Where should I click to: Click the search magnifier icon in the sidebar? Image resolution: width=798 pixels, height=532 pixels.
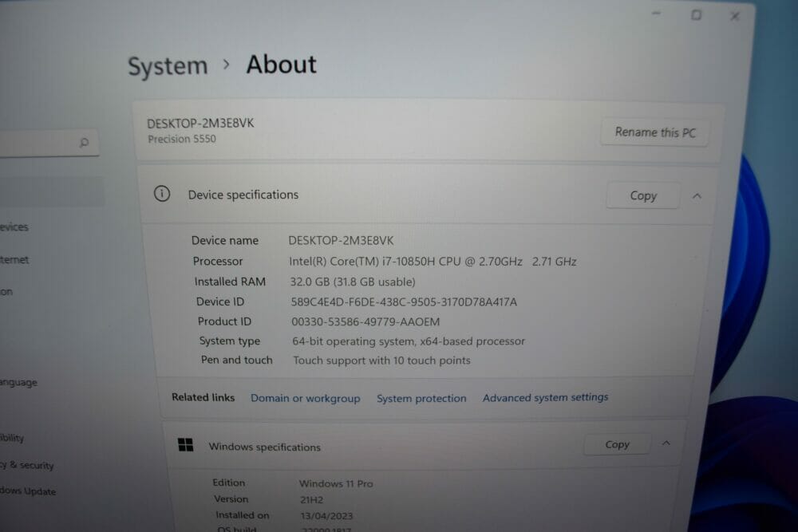pyautogui.click(x=85, y=143)
